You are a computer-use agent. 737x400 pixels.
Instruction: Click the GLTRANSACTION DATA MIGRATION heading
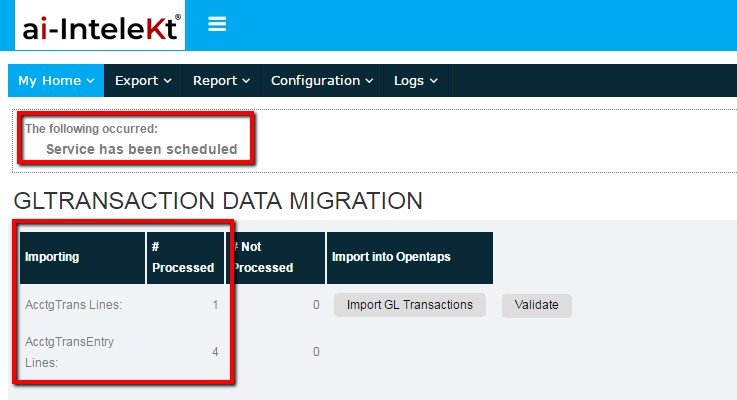click(x=218, y=201)
